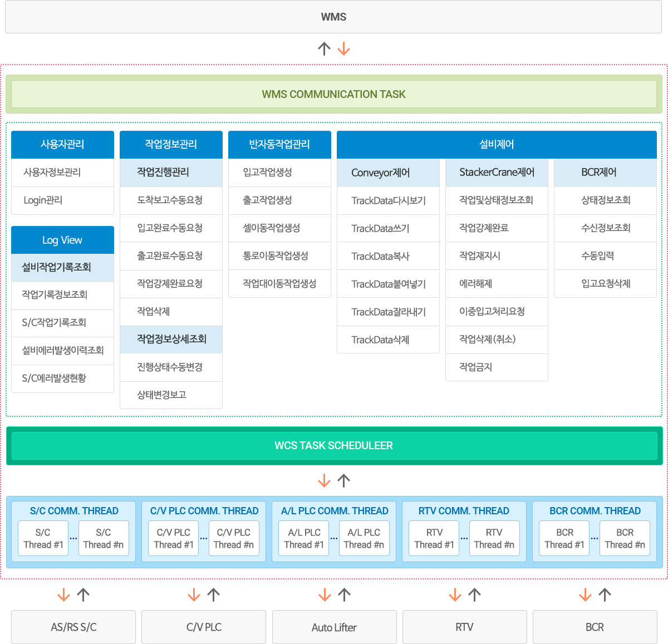Select 작업삭제 under 작업진행관리
The width and height of the screenshot is (668, 644).
171,312
